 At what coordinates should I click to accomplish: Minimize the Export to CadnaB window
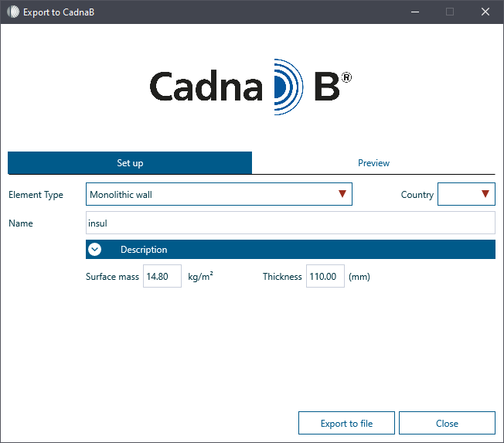[415, 12]
